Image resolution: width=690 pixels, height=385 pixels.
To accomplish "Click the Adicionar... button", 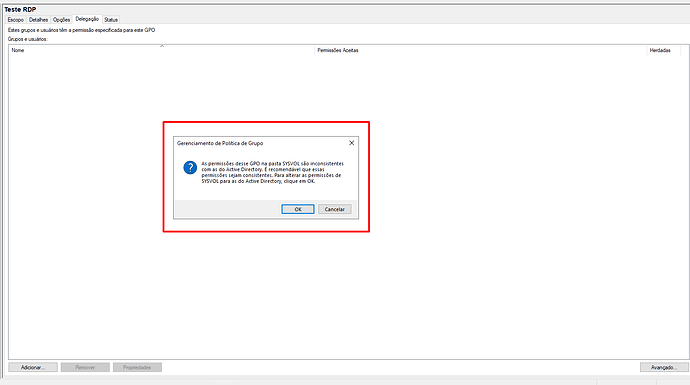I will click(x=33, y=367).
